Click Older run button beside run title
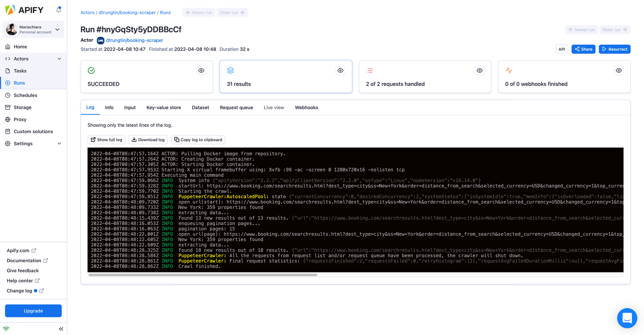 pos(615,30)
